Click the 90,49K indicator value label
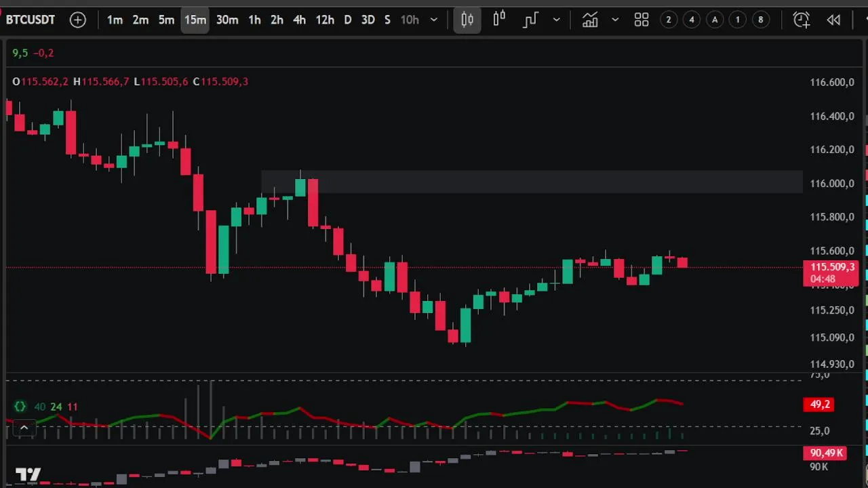 (825, 453)
